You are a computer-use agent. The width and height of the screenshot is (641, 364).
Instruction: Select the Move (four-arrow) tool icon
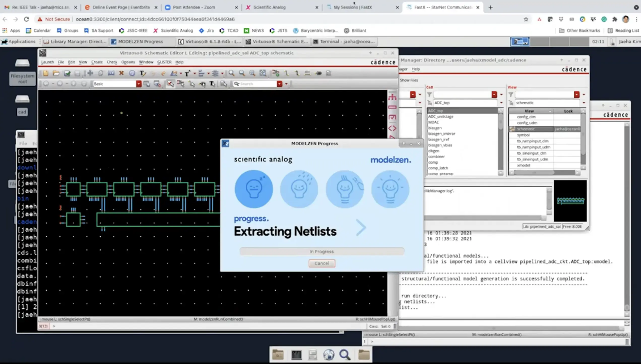click(x=90, y=73)
